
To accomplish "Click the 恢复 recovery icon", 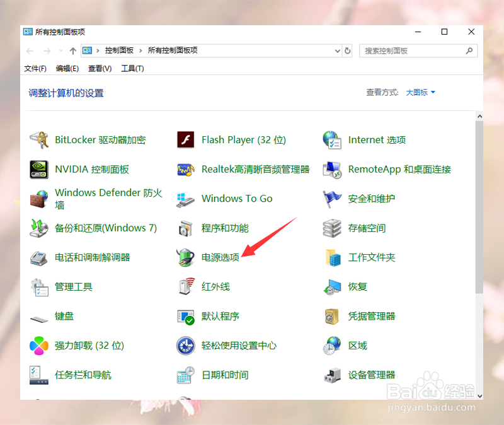I will [x=332, y=288].
